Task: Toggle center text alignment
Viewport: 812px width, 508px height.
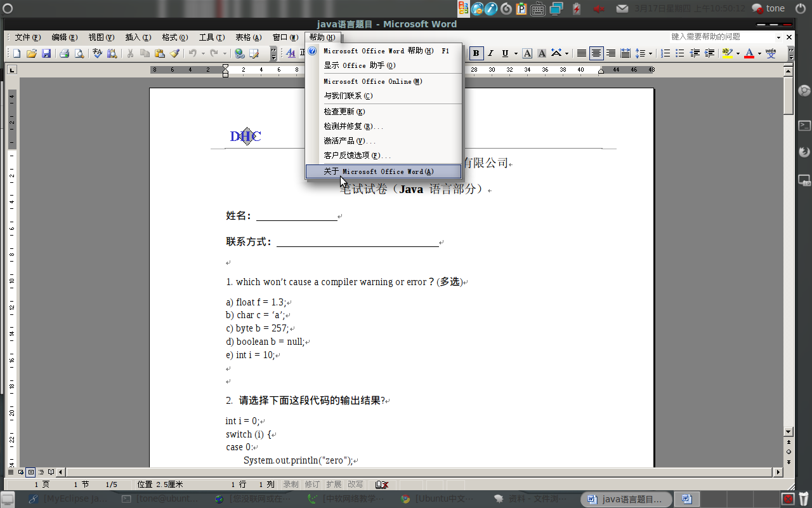Action: point(596,54)
